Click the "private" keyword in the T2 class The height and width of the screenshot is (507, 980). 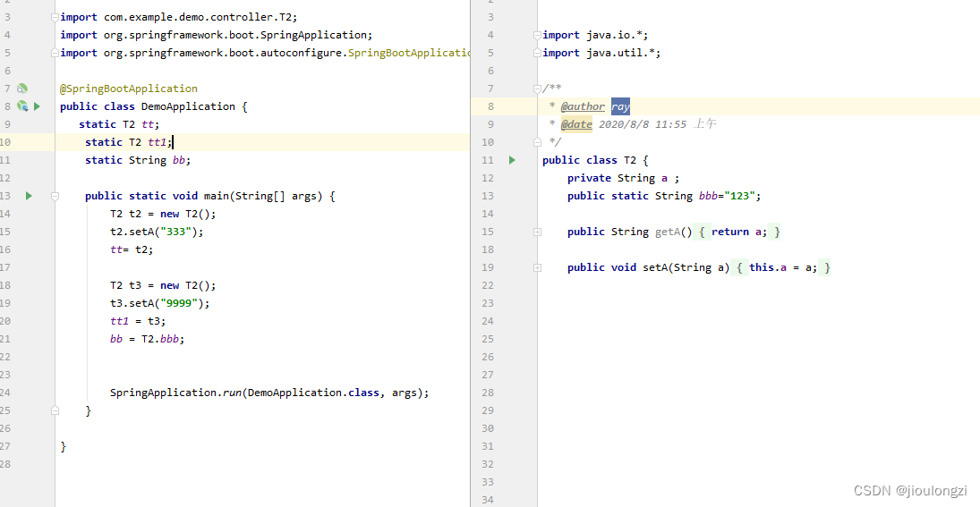click(x=590, y=178)
